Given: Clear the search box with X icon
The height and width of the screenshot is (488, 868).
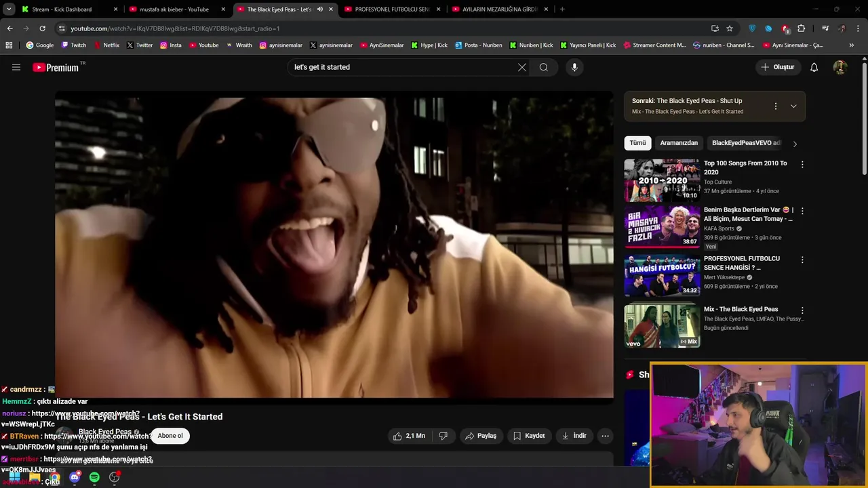Looking at the screenshot, I should tap(522, 67).
